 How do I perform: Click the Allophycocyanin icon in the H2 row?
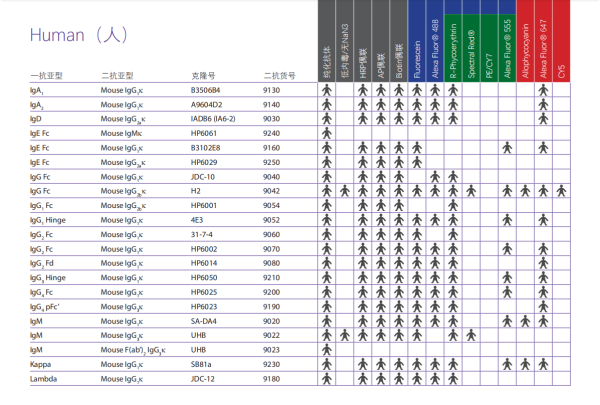[x=525, y=190]
